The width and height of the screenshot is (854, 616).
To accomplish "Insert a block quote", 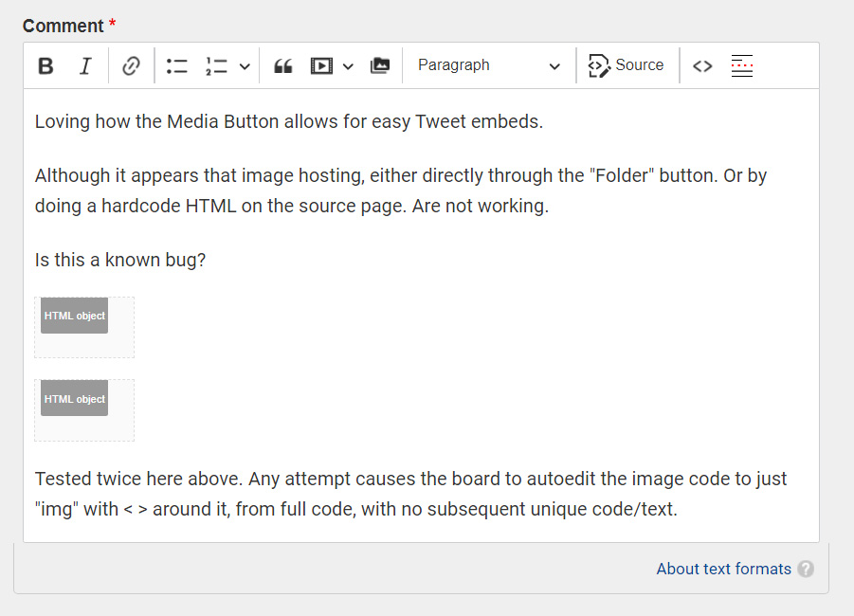I will pos(282,66).
